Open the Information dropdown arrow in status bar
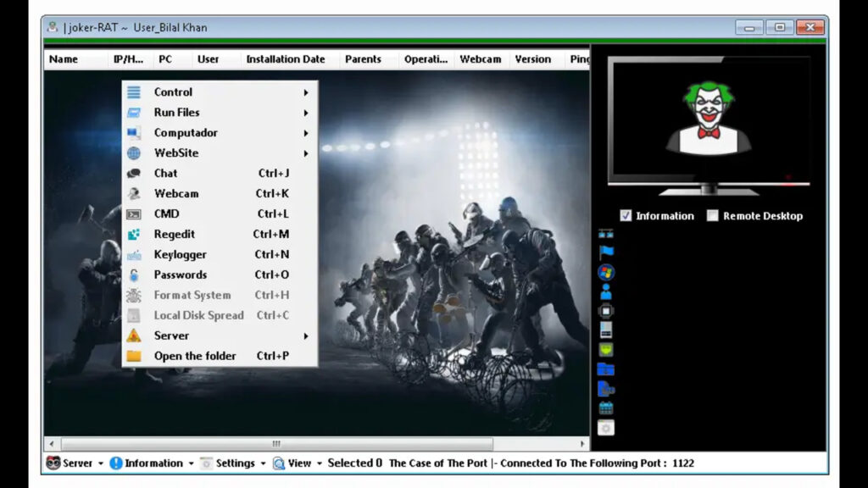The height and width of the screenshot is (488, 868). [x=191, y=463]
